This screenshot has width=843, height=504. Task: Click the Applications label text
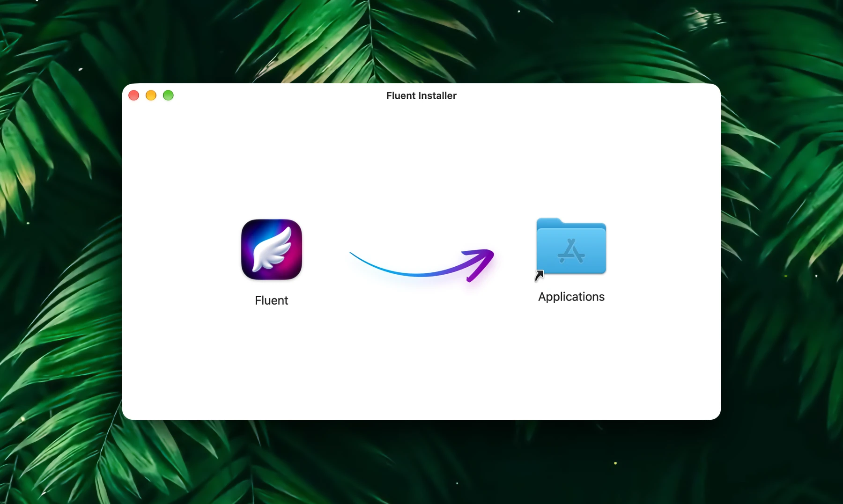(571, 297)
